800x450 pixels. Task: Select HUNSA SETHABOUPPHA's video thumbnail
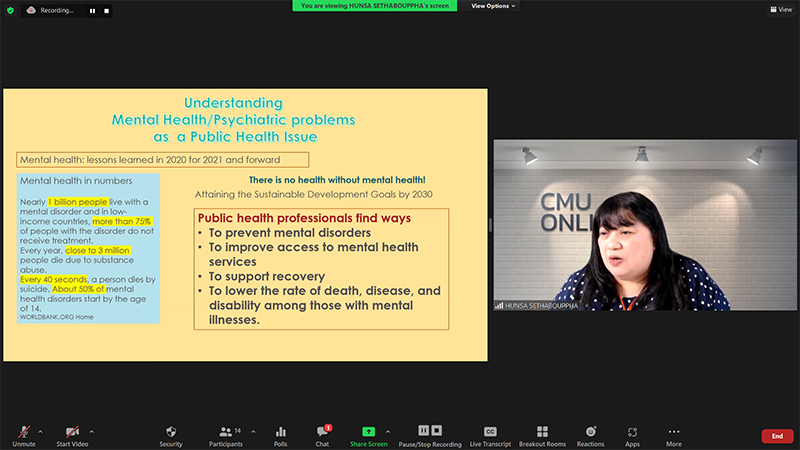645,225
